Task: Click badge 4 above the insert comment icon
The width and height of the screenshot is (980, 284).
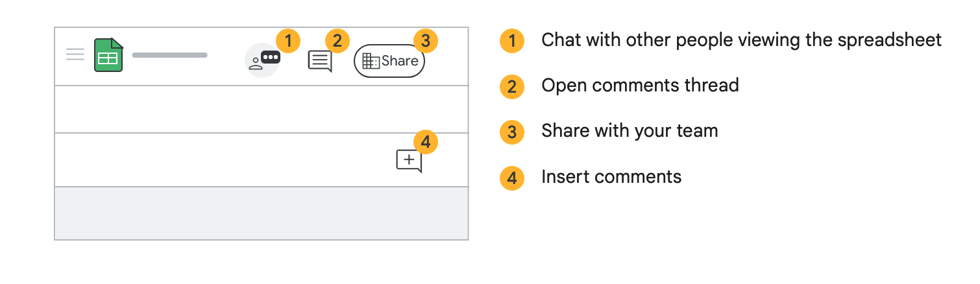Action: 425,141
